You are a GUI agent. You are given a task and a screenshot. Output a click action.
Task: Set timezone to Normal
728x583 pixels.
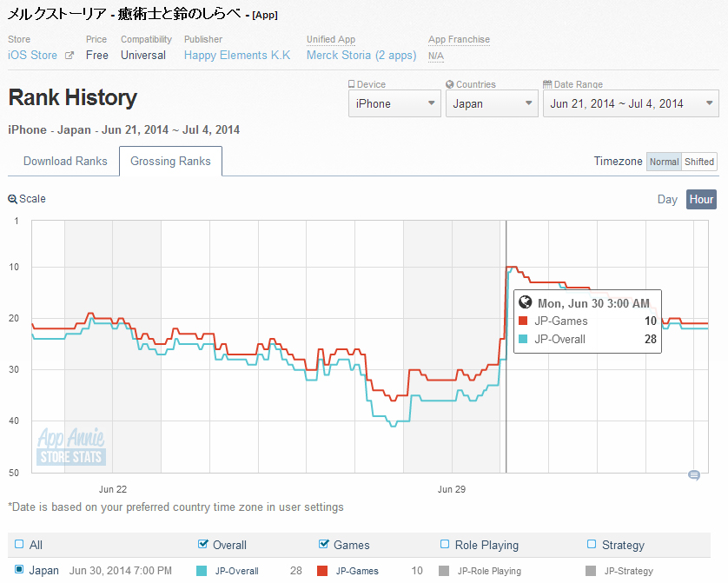pyautogui.click(x=664, y=162)
